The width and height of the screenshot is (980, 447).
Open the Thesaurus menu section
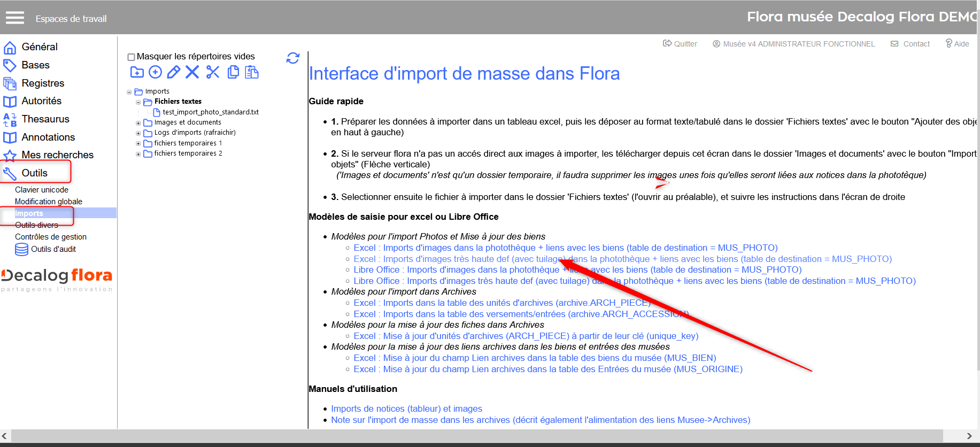45,119
